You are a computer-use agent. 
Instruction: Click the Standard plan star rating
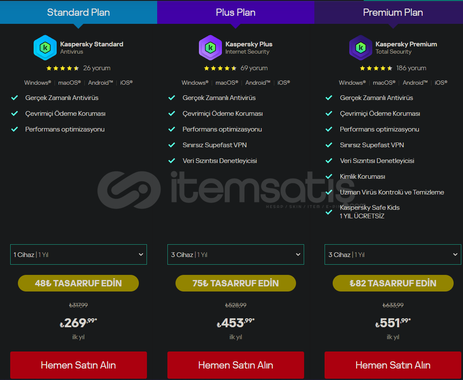(62, 68)
